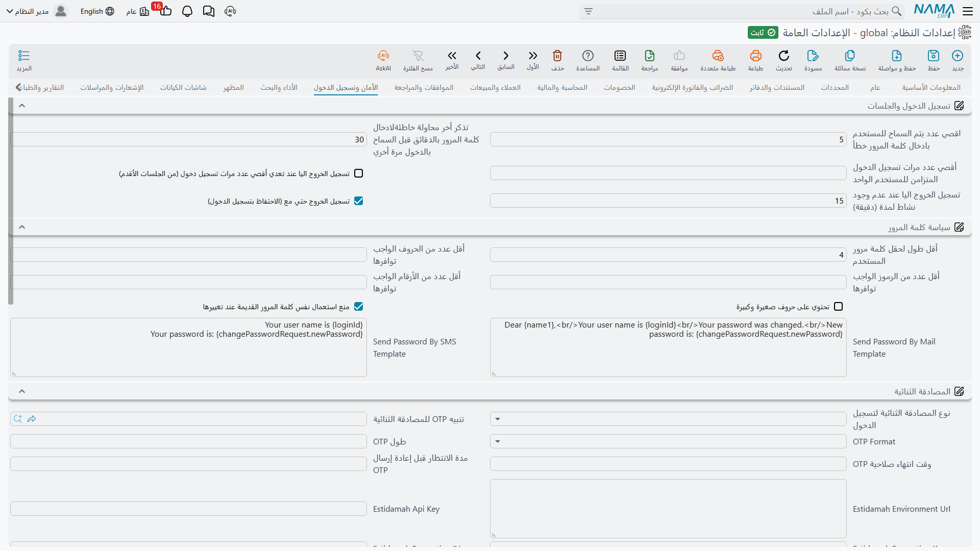Switch to the المظهر tab
Image resolution: width=980 pixels, height=551 pixels.
pyautogui.click(x=234, y=87)
